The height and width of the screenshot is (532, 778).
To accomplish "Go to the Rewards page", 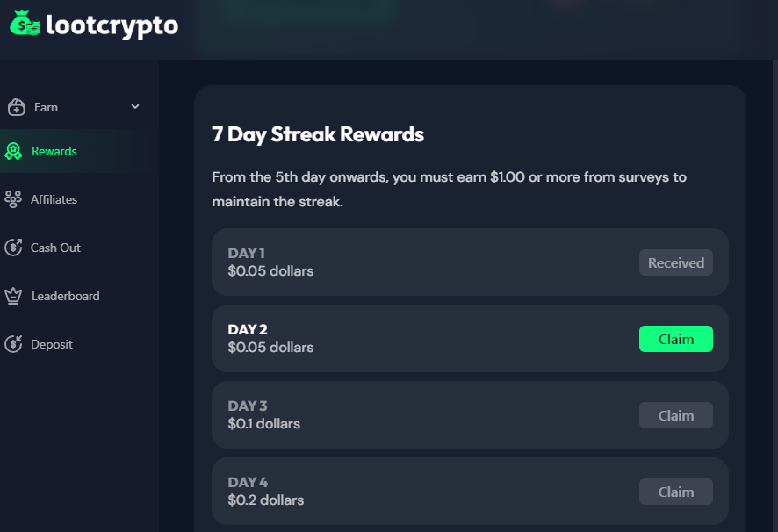I will [x=54, y=151].
